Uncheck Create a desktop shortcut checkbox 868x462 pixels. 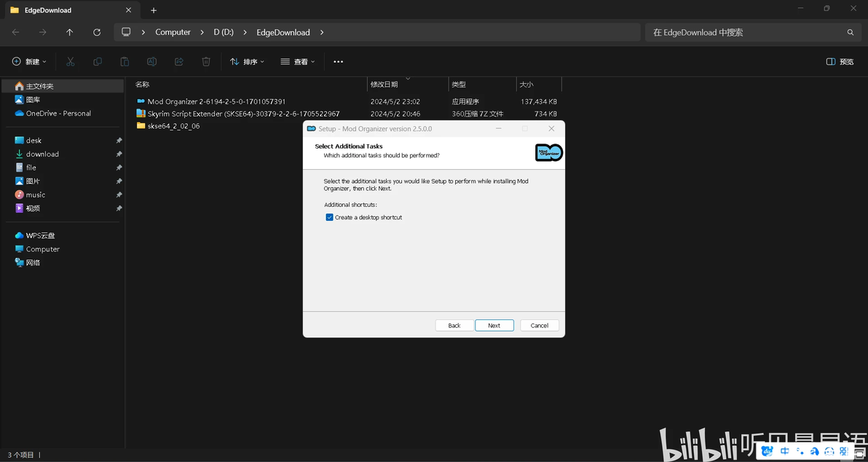pyautogui.click(x=329, y=217)
